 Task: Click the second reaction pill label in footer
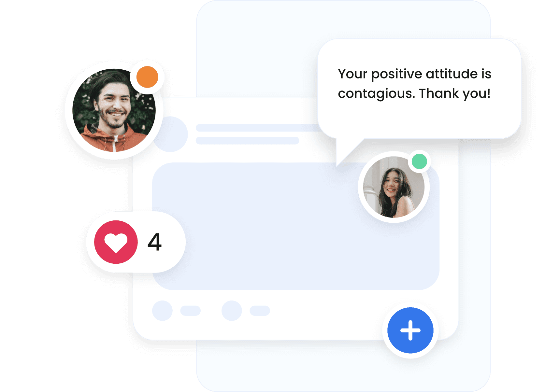click(260, 311)
